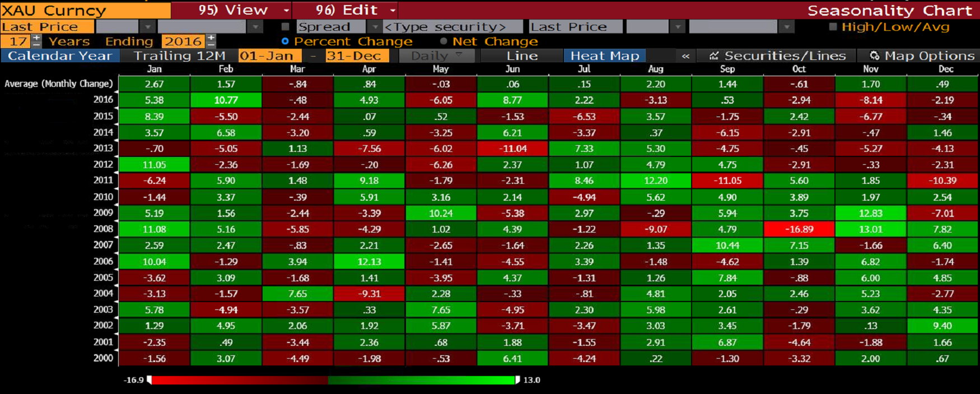Click the 13.0 maximum color scale handle

tap(517, 380)
